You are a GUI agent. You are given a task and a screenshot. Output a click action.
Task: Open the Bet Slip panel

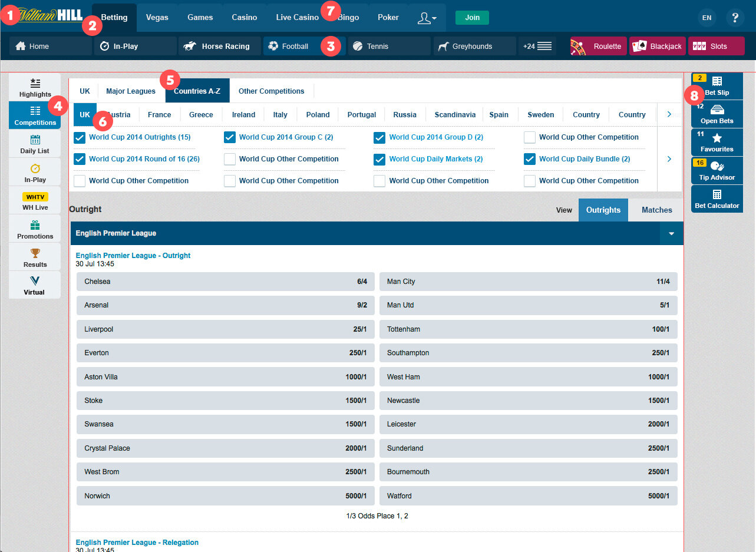(717, 86)
